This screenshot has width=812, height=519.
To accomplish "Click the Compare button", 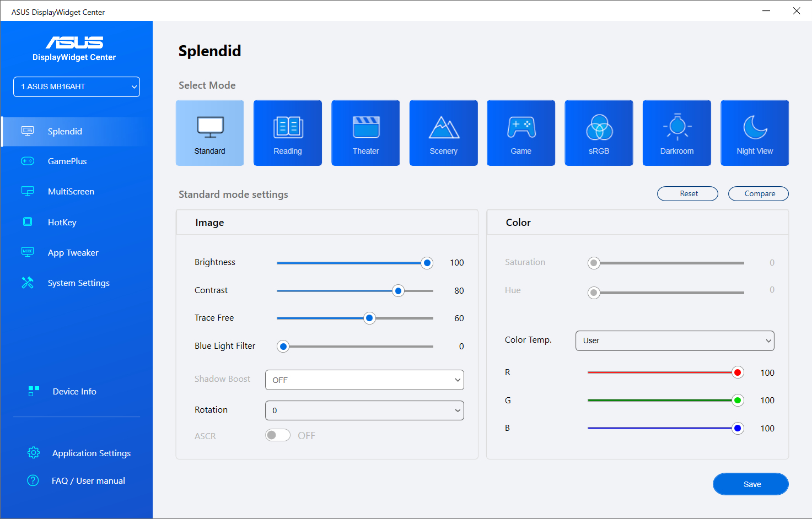I will (759, 193).
